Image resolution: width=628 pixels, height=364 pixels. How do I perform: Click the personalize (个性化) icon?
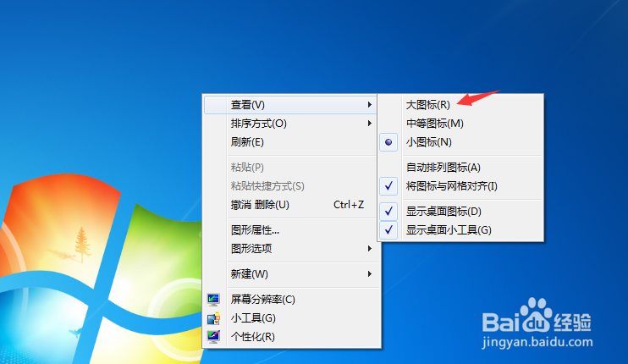(x=213, y=336)
